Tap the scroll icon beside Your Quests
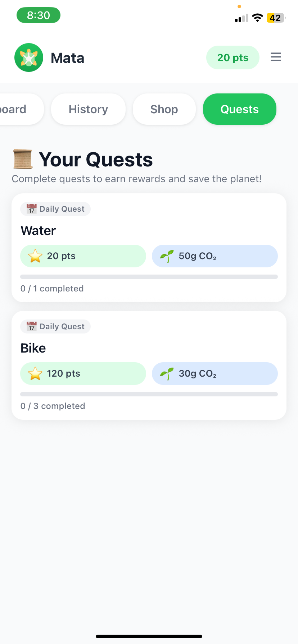298x644 pixels. (x=23, y=159)
